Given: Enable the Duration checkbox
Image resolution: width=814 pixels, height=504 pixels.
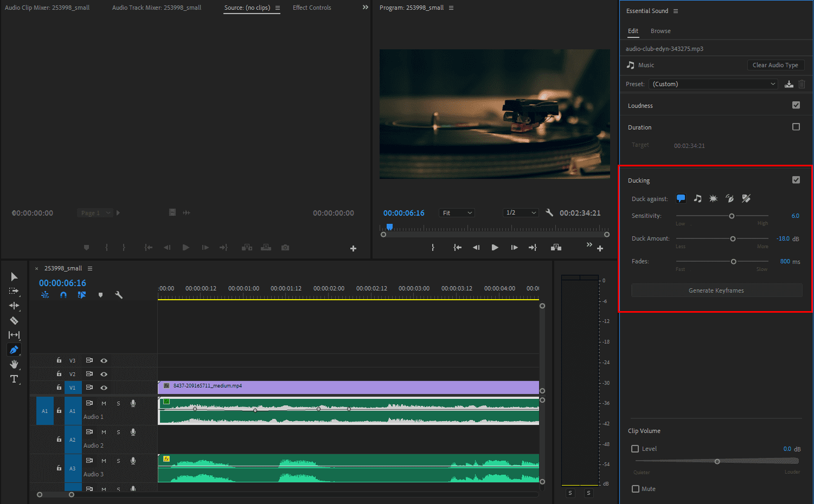Looking at the screenshot, I should pos(796,126).
